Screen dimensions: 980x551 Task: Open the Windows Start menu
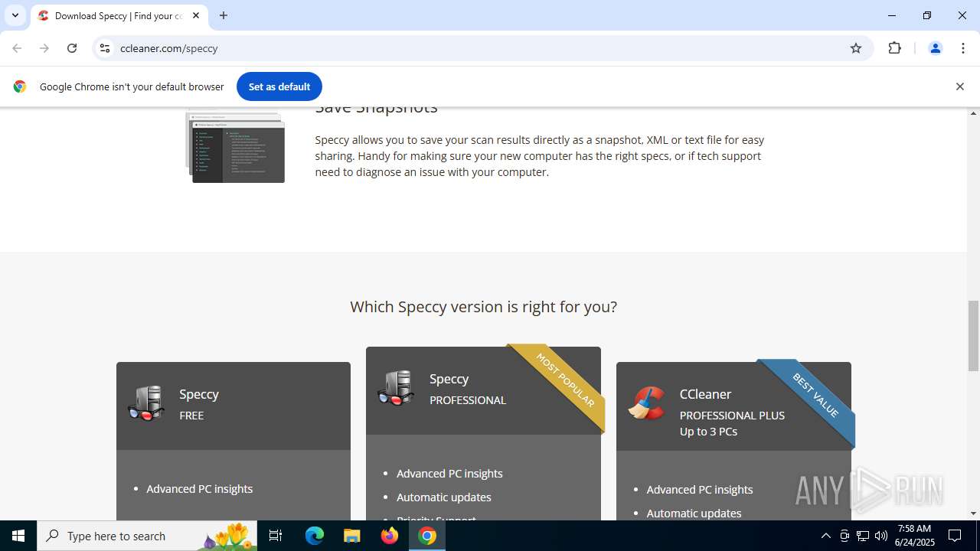point(18,536)
